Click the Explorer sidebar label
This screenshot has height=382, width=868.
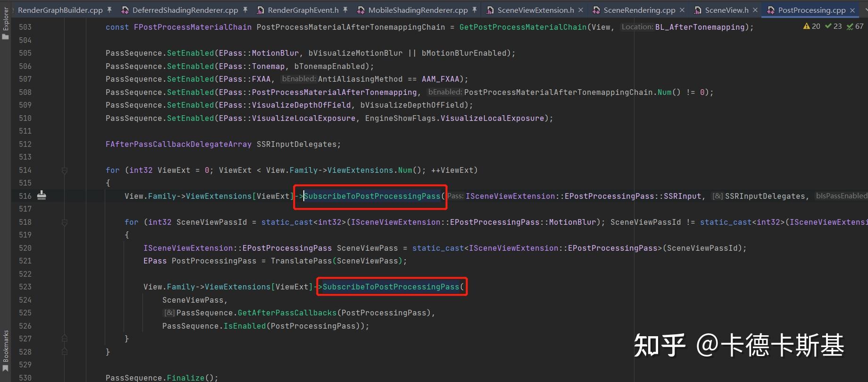click(6, 18)
